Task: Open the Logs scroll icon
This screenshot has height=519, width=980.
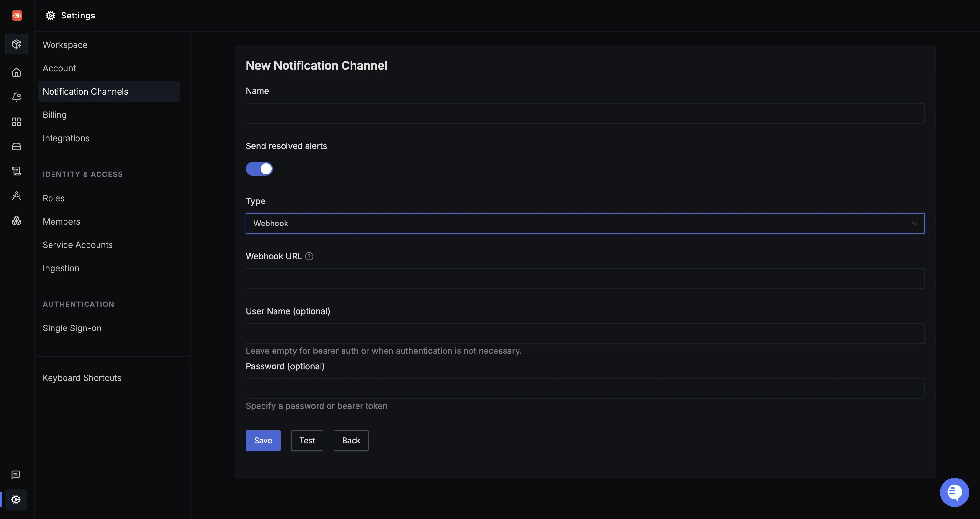Action: (x=16, y=171)
